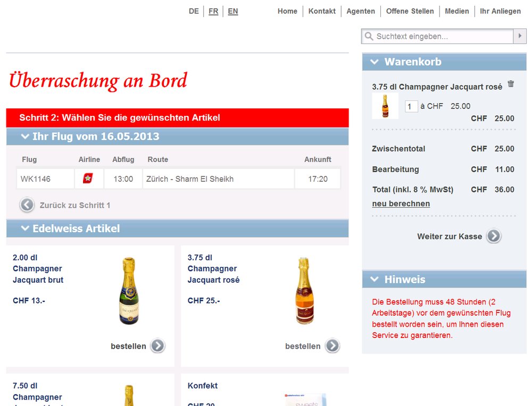Click departure time 13:00

123,179
